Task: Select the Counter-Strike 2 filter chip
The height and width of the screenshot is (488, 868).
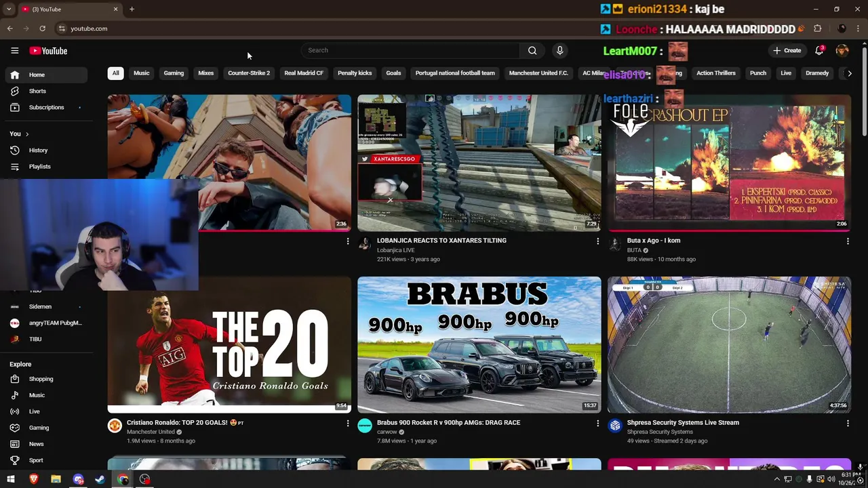Action: point(249,73)
